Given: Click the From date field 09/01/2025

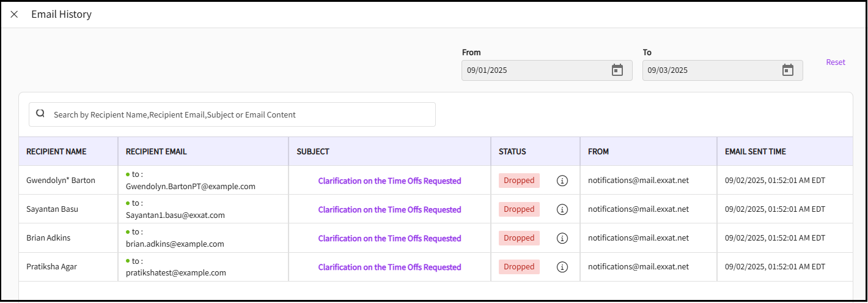Looking at the screenshot, I should tap(532, 70).
